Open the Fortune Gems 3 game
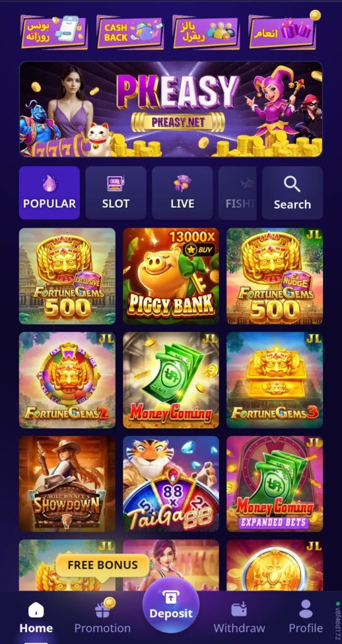The width and height of the screenshot is (342, 644). click(x=275, y=380)
